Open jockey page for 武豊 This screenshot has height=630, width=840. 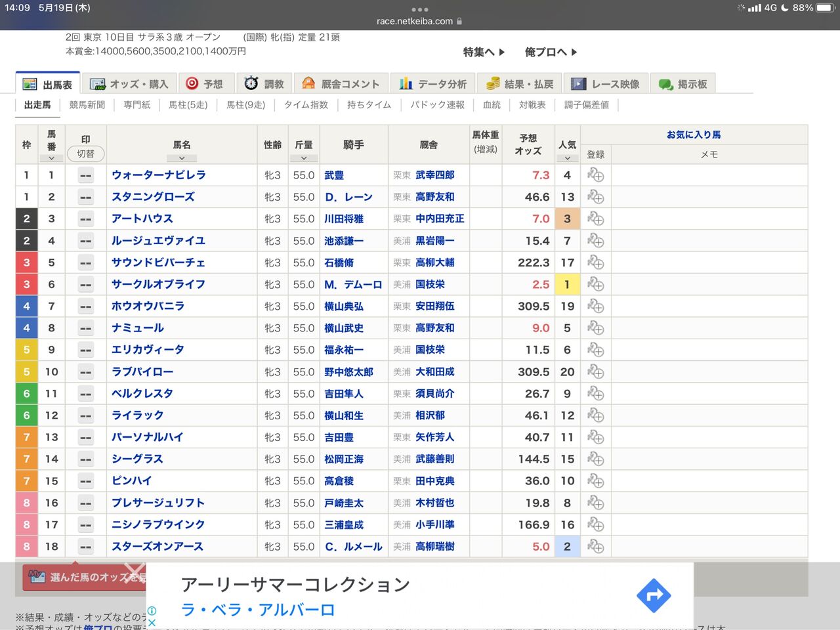(x=334, y=175)
